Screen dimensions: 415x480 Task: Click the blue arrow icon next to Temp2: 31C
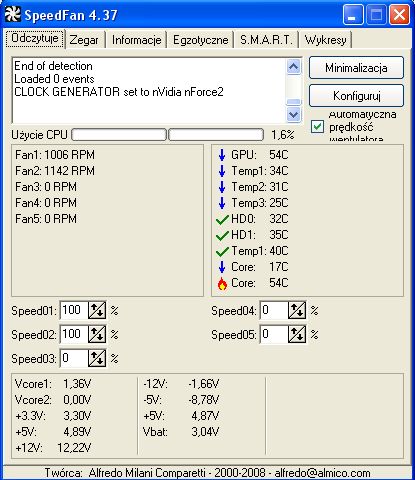[222, 187]
